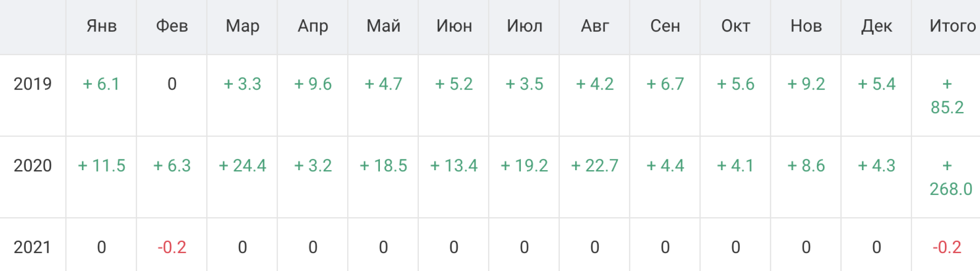Click the +9.6 April 2019 cell
980x271 pixels.
pos(313,84)
